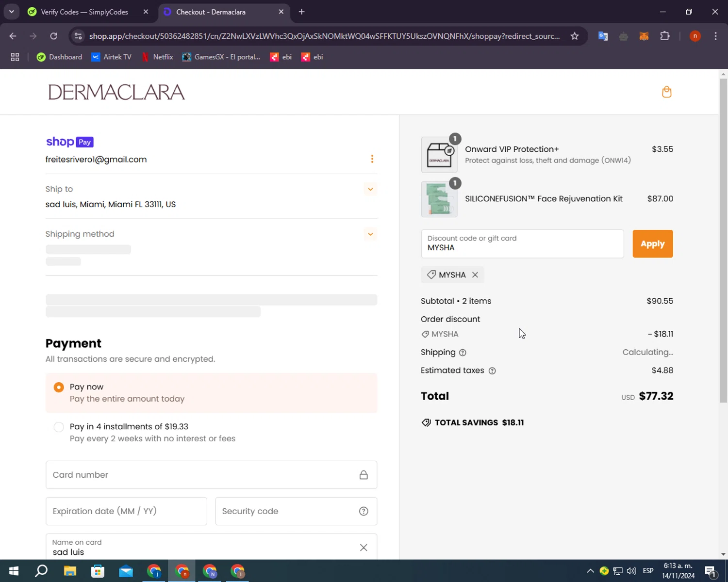Go forward to the next page
The height and width of the screenshot is (582, 728).
point(33,36)
